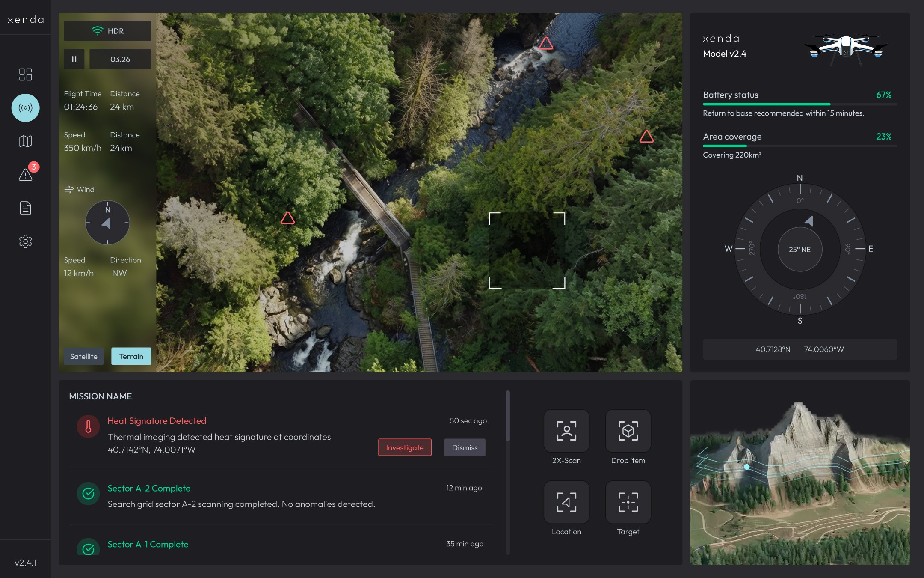Viewport: 924px width, 578px height.
Task: Switch view to Satellite
Action: [x=84, y=356]
